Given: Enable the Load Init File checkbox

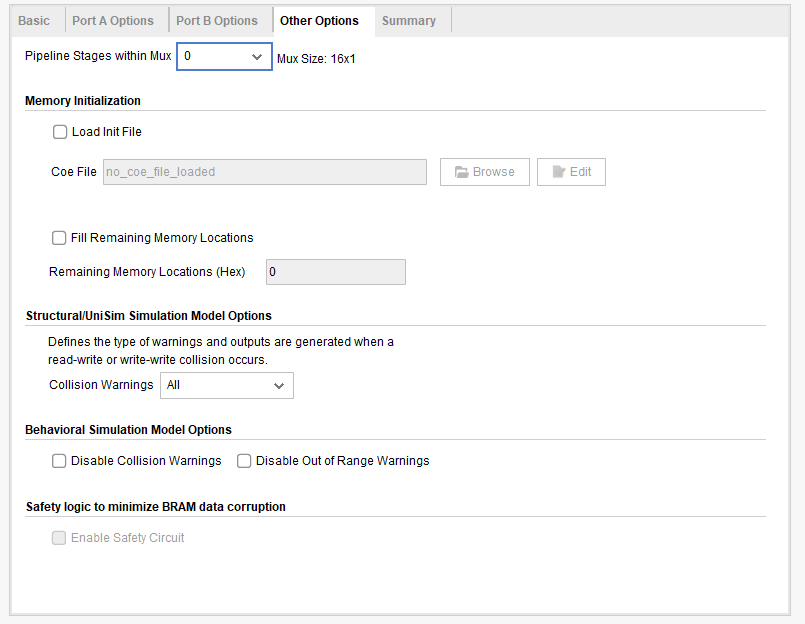Looking at the screenshot, I should (60, 132).
